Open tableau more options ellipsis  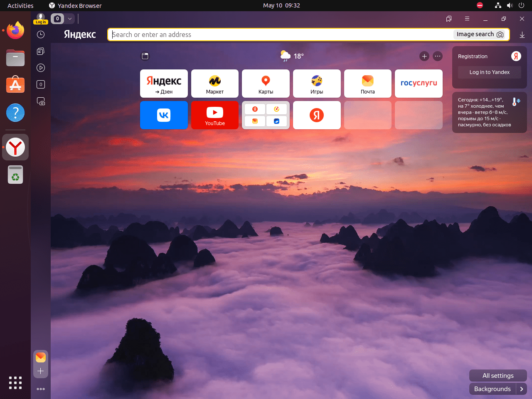[x=438, y=56]
